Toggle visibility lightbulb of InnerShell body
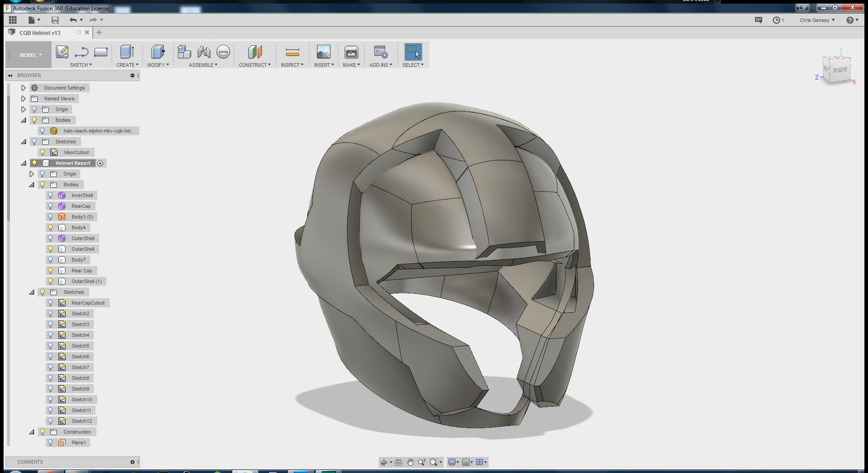868x473 pixels. 51,195
